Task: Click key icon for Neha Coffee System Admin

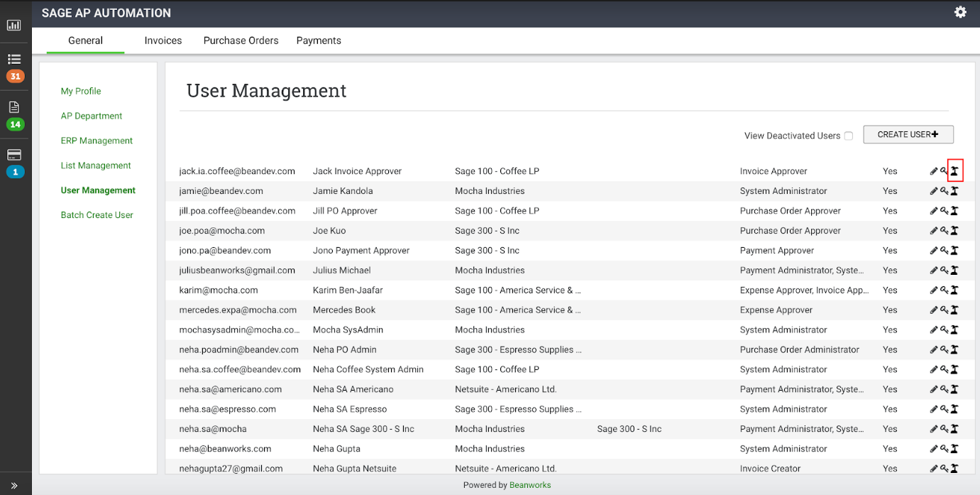Action: (x=945, y=369)
